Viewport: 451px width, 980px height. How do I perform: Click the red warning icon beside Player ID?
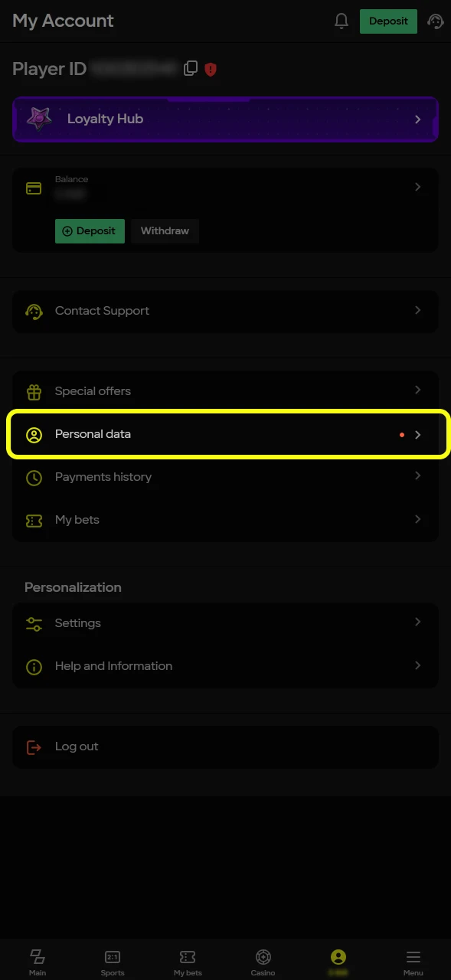click(211, 69)
